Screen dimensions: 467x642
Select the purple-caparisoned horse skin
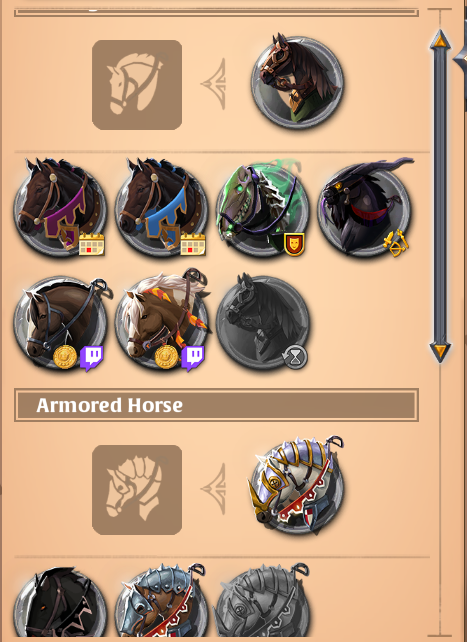[60, 208]
